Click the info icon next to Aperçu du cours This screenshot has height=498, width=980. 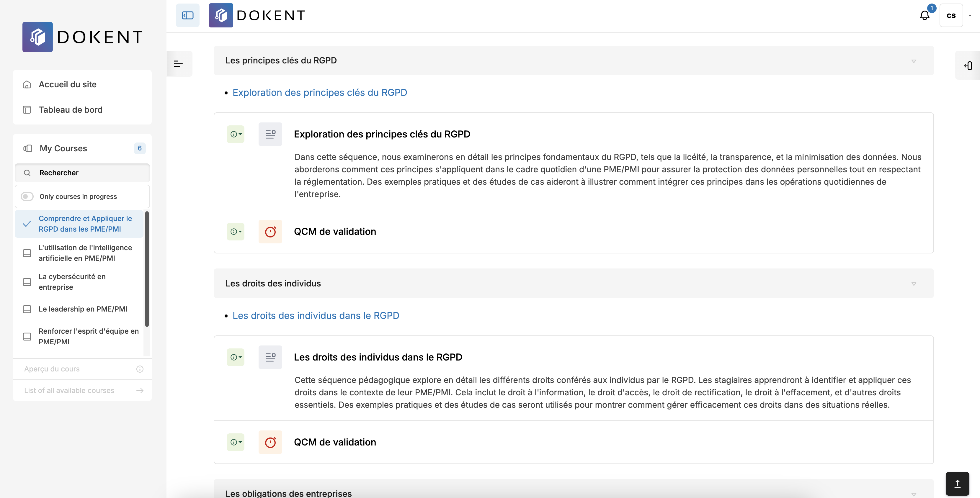coord(140,369)
